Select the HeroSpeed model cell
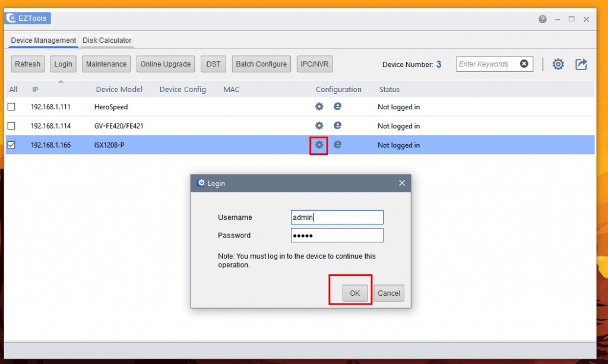The height and width of the screenshot is (364, 608). 111,107
